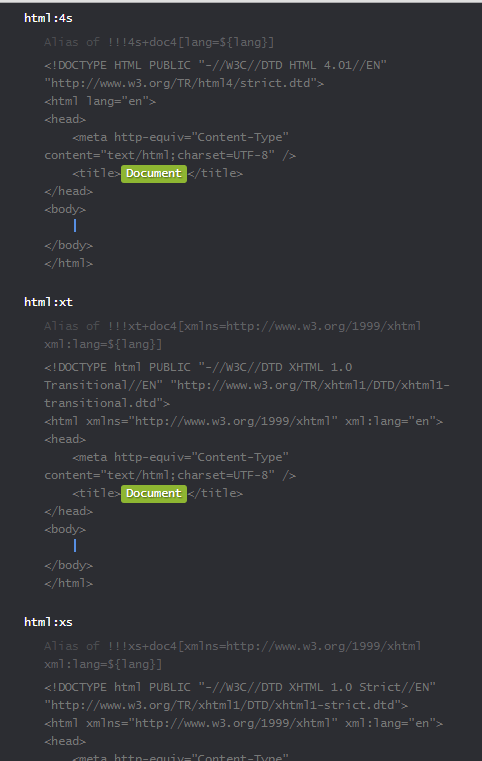The image size is (482, 761).
Task: Click the HTML 4.01 DOCTYPE line
Action: click(216, 65)
